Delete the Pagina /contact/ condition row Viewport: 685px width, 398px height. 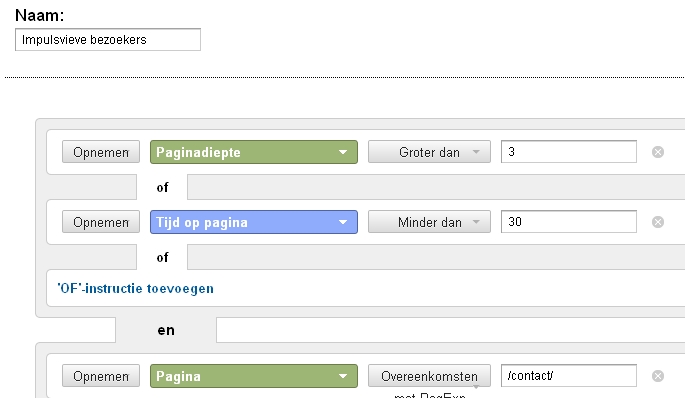(658, 376)
